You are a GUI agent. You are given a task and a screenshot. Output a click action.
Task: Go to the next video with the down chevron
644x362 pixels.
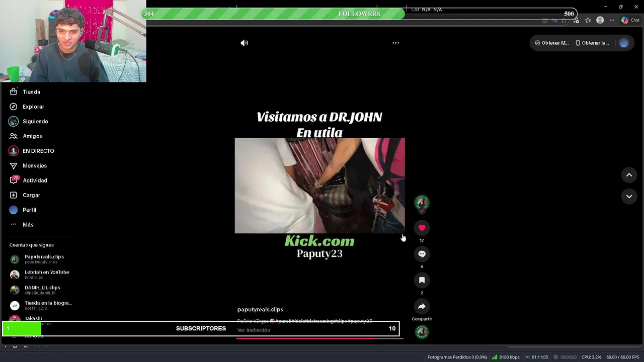[x=629, y=196]
